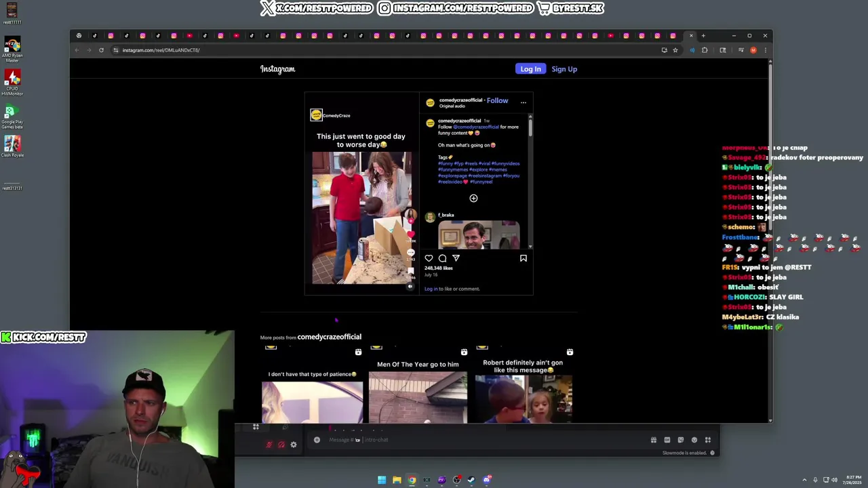The width and height of the screenshot is (868, 488).
Task: Open the "Robert definitely ain't gon like this message" post
Action: 523,385
